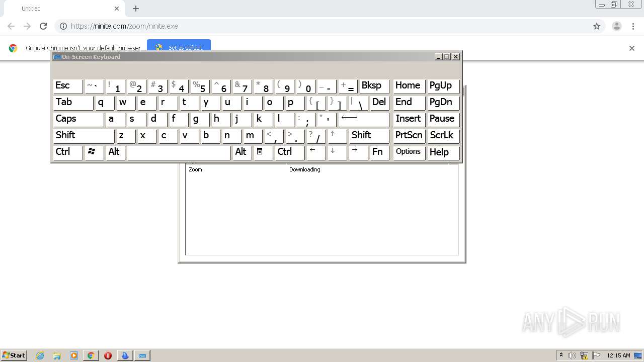The image size is (644, 362).
Task: Click the left arrow key
Action: (316, 152)
